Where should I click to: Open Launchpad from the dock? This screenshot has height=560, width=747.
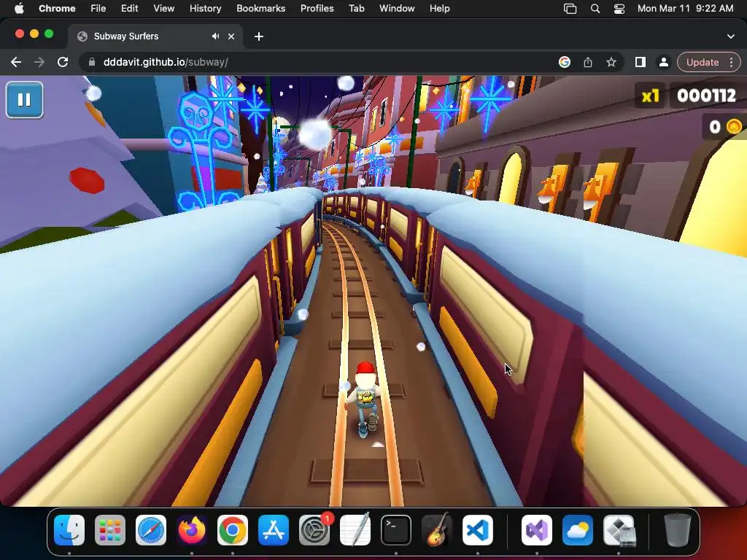point(110,530)
